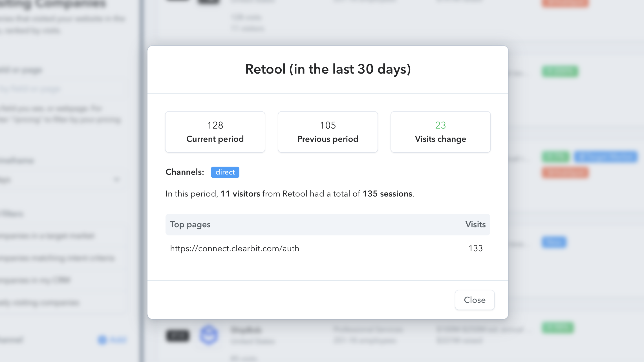Click the Previous period card showing 105
644x362 pixels.
(328, 132)
